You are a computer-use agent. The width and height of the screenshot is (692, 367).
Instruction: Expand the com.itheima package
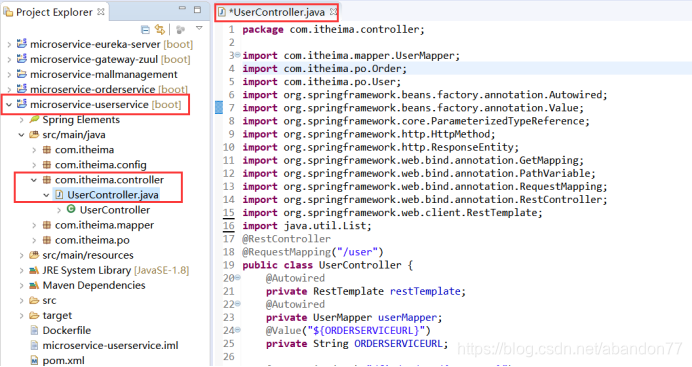pyautogui.click(x=34, y=150)
